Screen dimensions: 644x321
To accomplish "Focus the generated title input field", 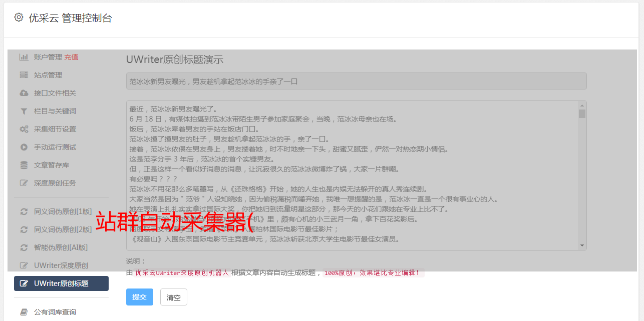I will (x=356, y=81).
